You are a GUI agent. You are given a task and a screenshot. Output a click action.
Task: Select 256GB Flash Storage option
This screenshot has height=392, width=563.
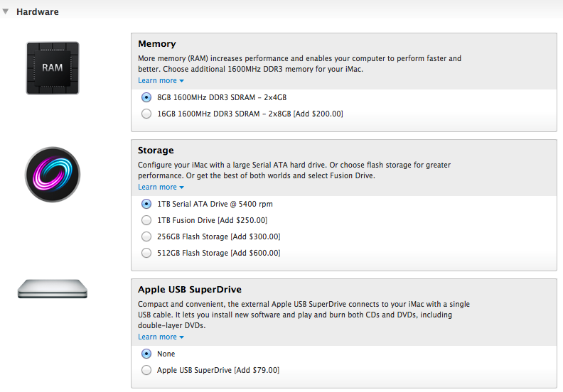(x=146, y=236)
